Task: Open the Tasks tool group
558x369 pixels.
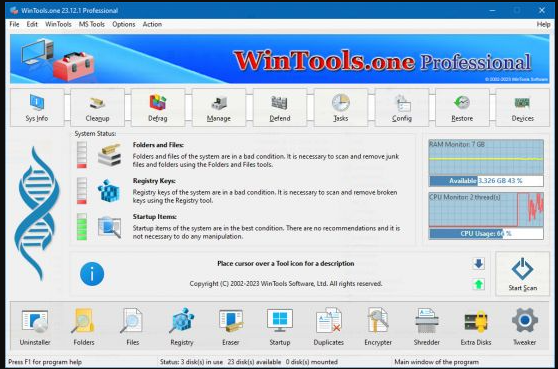Action: click(341, 107)
